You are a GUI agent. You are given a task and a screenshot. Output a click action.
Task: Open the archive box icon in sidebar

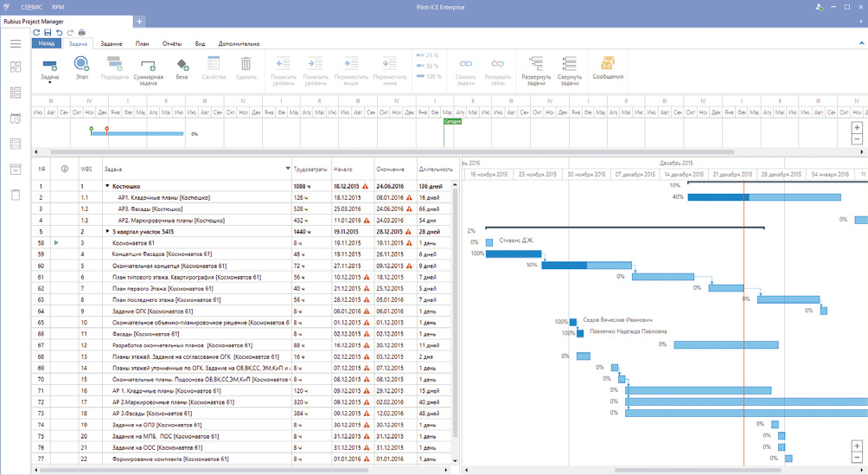[16, 169]
